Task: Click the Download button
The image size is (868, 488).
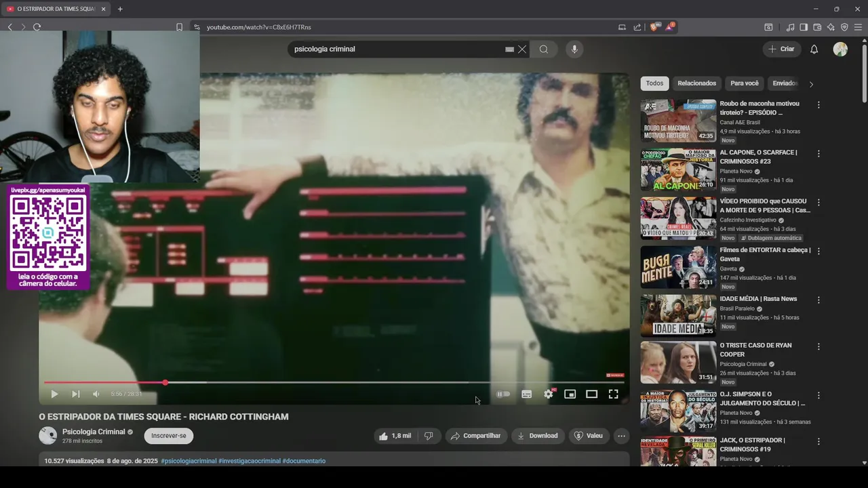Action: click(537, 436)
